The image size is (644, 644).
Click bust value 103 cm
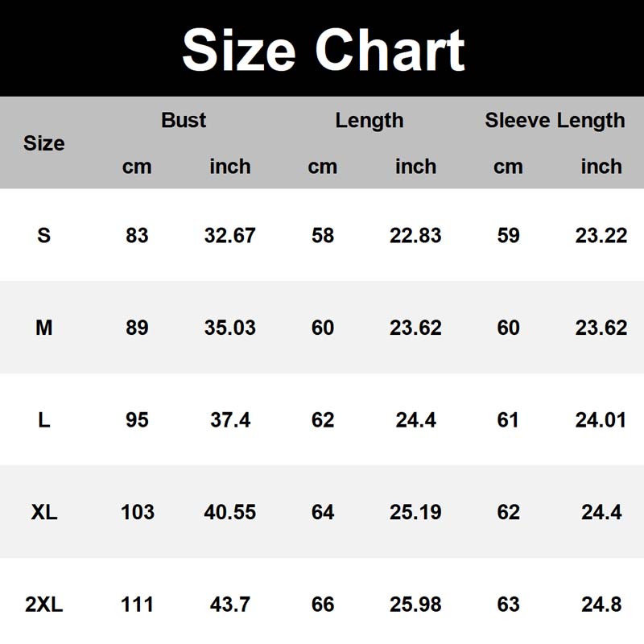[x=137, y=512]
